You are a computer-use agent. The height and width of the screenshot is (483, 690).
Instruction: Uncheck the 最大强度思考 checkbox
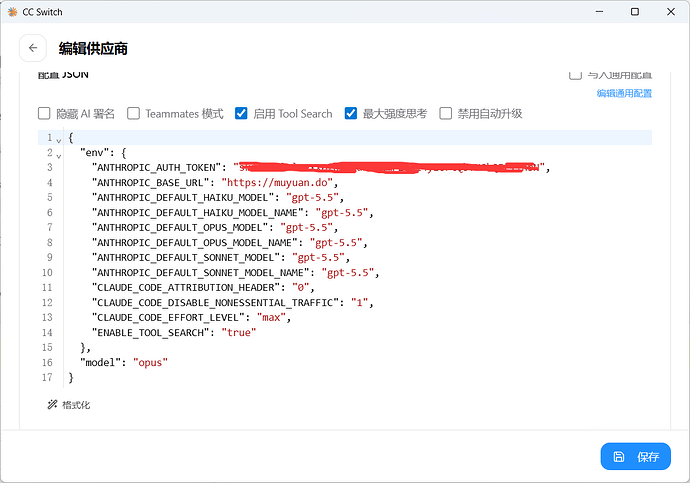351,113
